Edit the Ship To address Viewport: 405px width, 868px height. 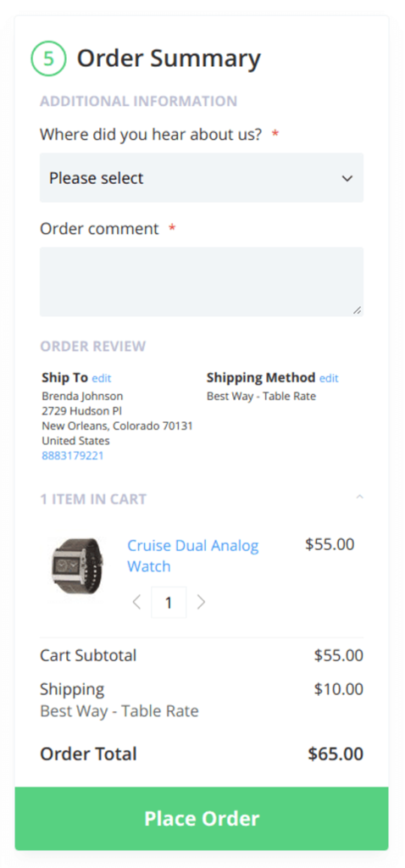pos(102,379)
